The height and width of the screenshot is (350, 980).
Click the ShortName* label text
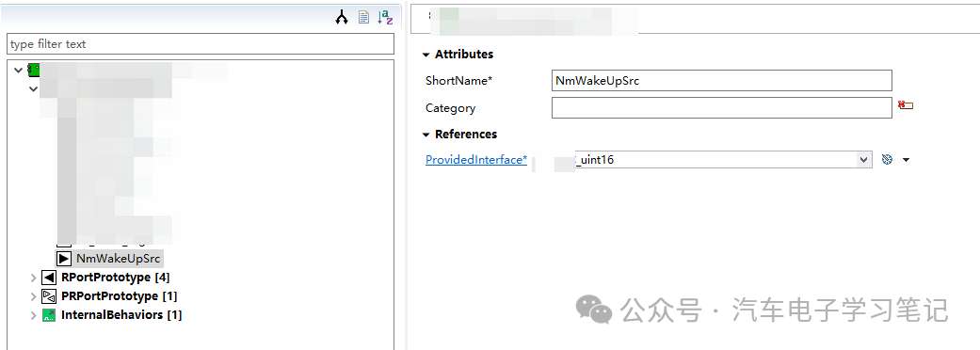click(459, 81)
